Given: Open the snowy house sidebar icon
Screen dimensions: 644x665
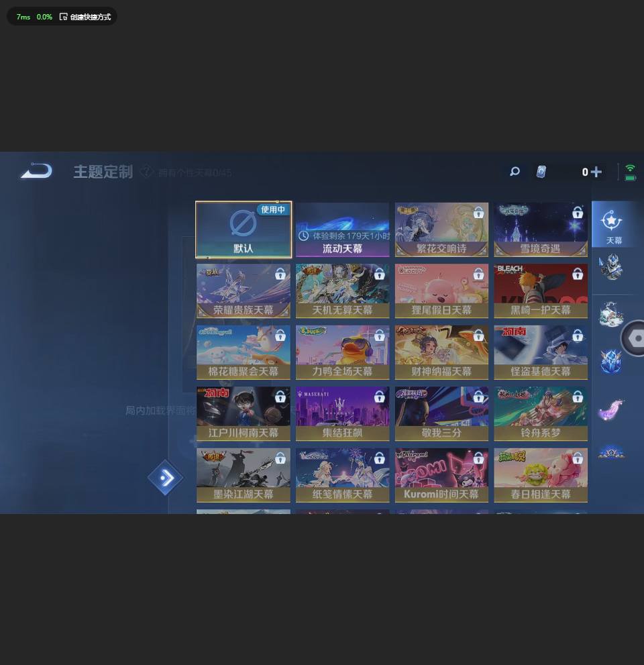Looking at the screenshot, I should (x=611, y=314).
